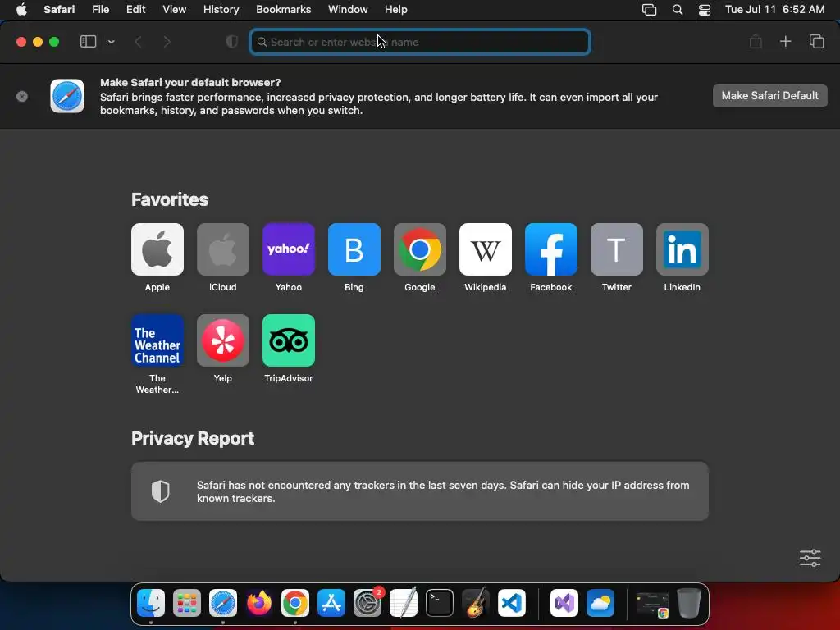Open Visual Studio Code from the Dock

[x=512, y=603]
